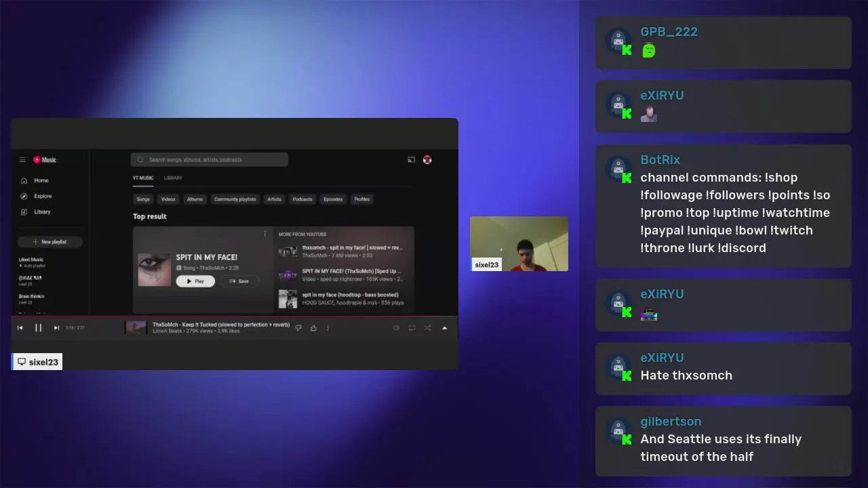The image size is (868, 488).
Task: Toggle the volume speaker icon
Action: pyautogui.click(x=396, y=328)
